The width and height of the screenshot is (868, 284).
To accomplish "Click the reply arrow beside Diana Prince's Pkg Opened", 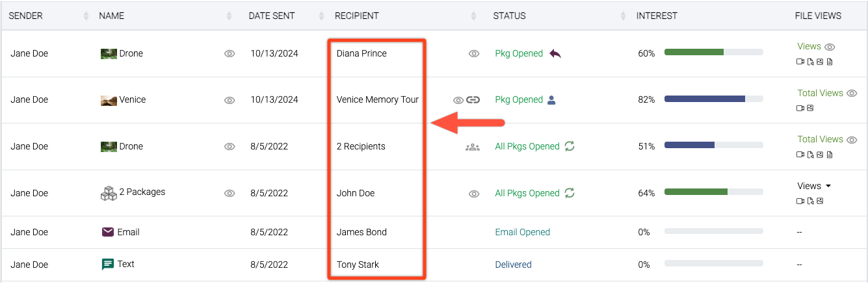I will [x=555, y=54].
